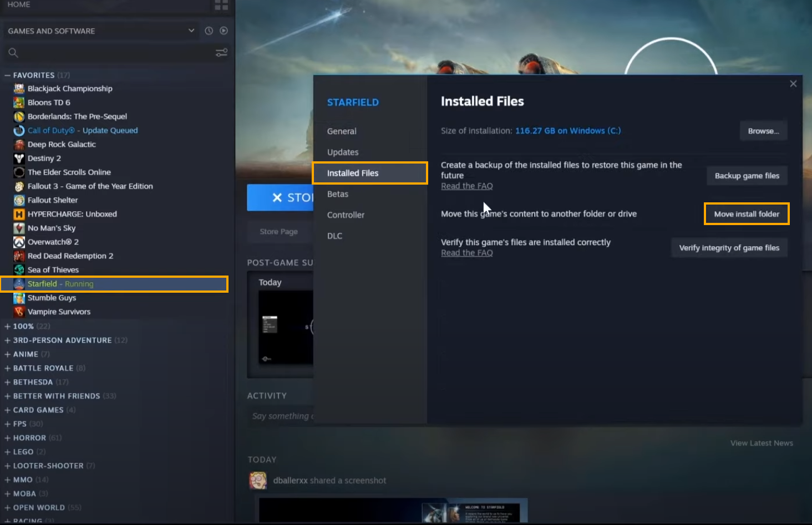Close the Starfield properties dialog
The image size is (812, 525).
[793, 84]
